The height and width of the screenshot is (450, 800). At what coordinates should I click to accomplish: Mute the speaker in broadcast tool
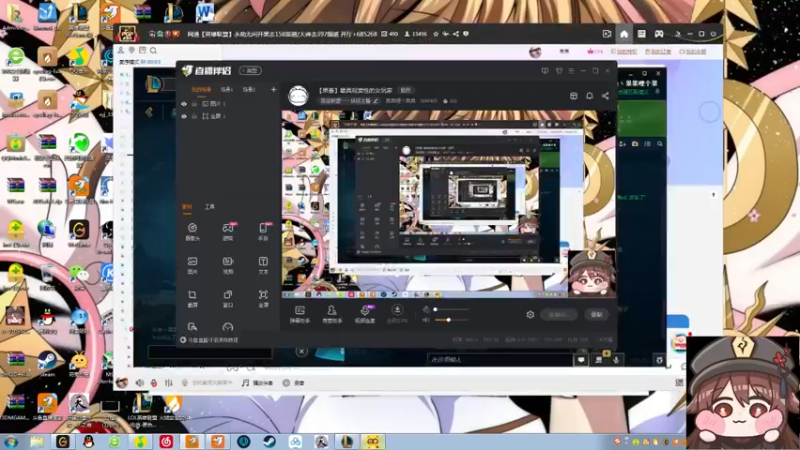point(426,320)
